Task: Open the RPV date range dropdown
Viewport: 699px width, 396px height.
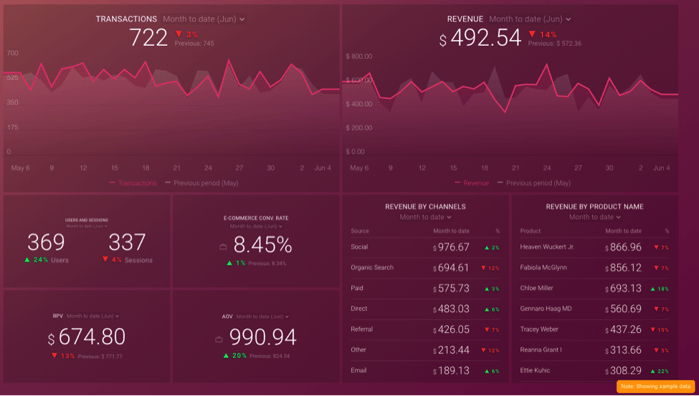Action: (x=93, y=316)
